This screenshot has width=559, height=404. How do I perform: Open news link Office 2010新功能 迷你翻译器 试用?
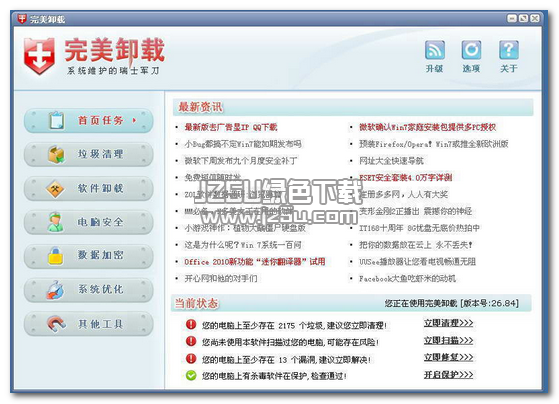tap(255, 261)
